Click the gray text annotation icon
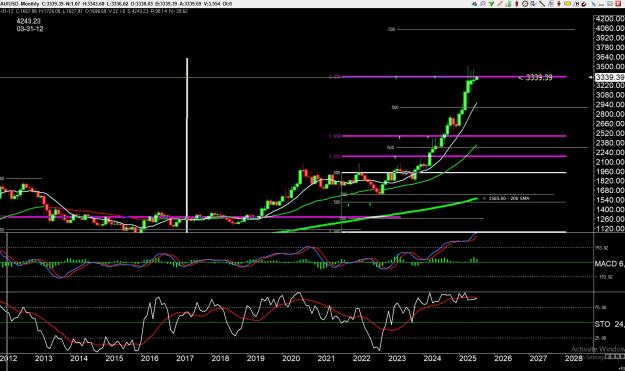This screenshot has width=625, height=371. [550, 4]
